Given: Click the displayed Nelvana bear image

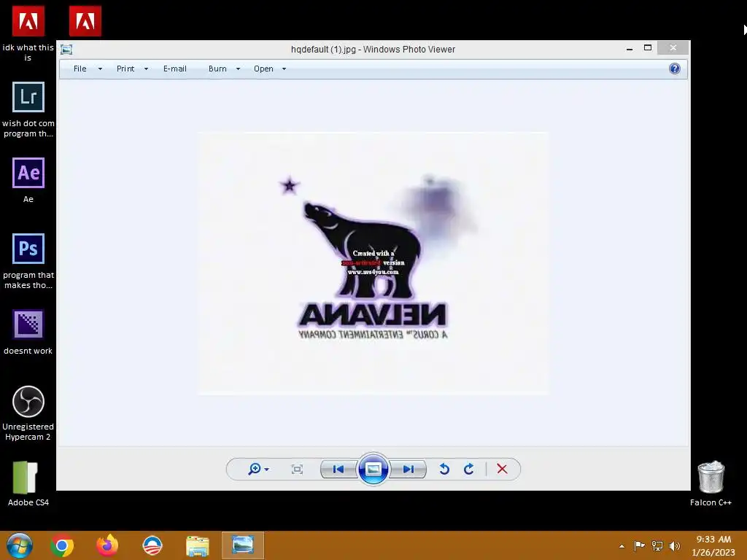Looking at the screenshot, I should point(373,262).
